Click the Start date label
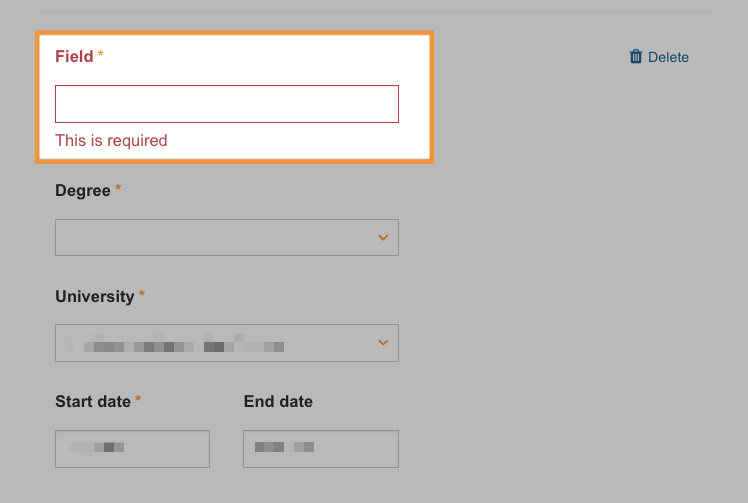Image resolution: width=748 pixels, height=503 pixels. click(93, 401)
